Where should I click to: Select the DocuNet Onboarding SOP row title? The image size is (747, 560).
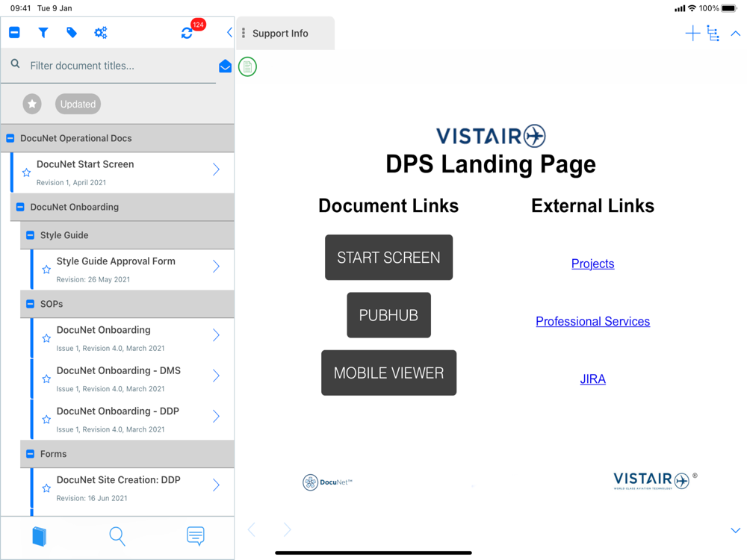[103, 330]
